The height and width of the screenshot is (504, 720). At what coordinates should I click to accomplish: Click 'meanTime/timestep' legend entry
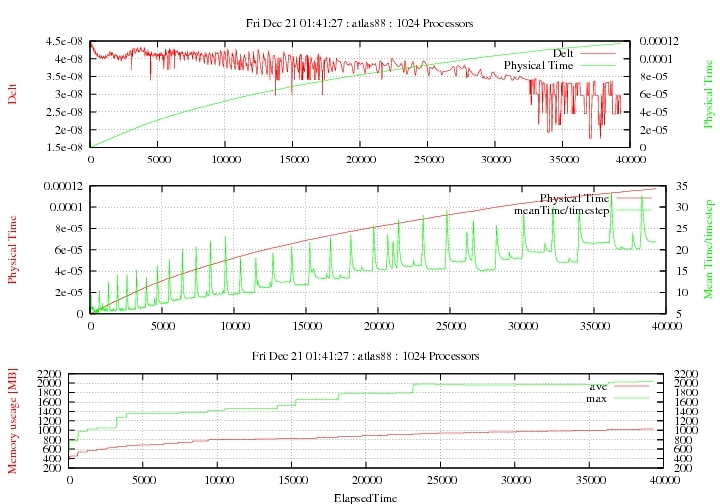point(559,210)
